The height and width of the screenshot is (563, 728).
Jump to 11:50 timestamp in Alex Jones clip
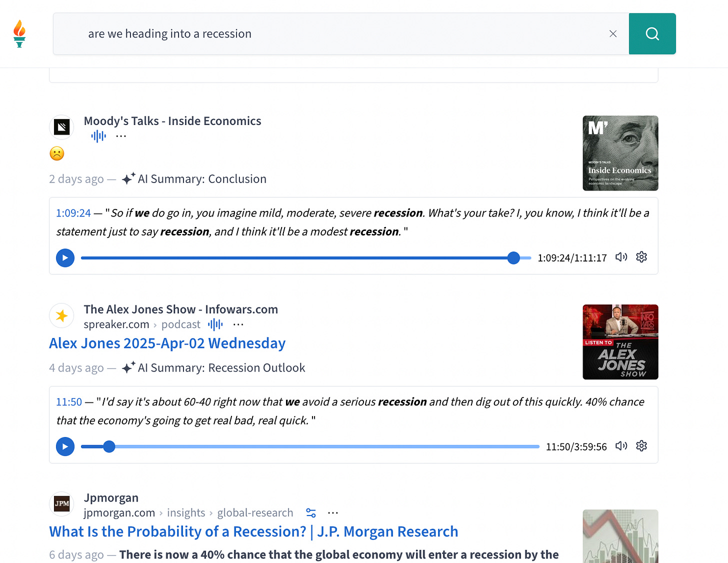pos(69,402)
